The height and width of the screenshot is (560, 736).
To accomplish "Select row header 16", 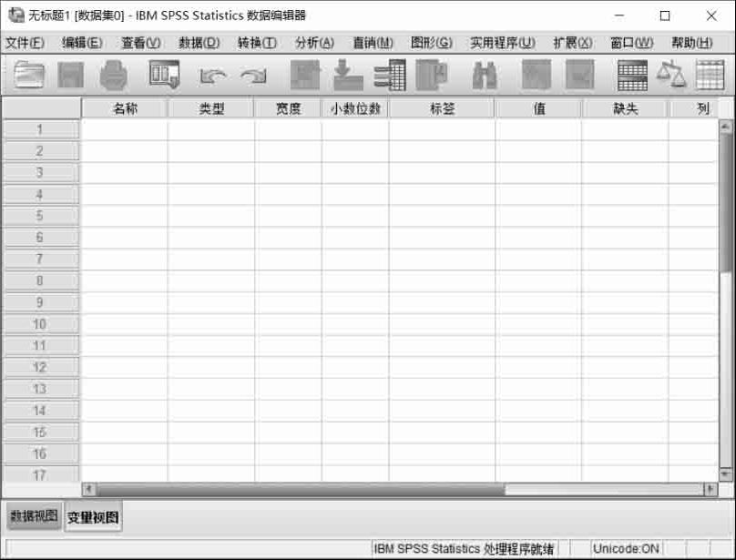I will click(40, 453).
